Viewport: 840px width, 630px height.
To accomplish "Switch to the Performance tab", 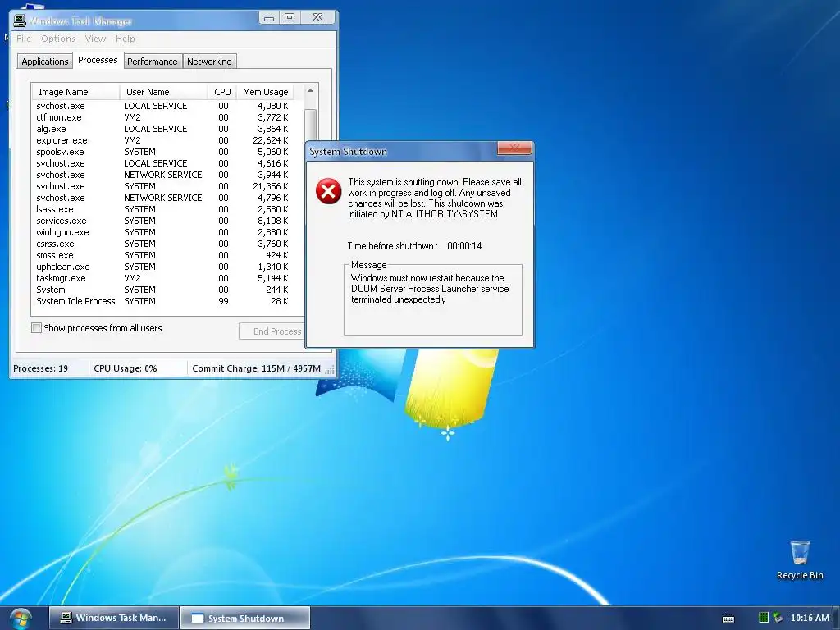I will pos(152,62).
